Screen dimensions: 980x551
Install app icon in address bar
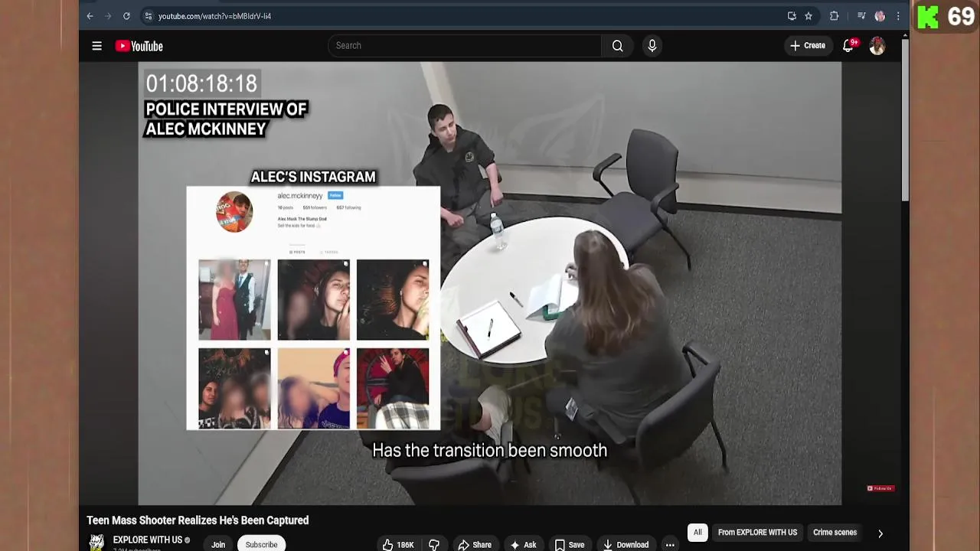(792, 16)
